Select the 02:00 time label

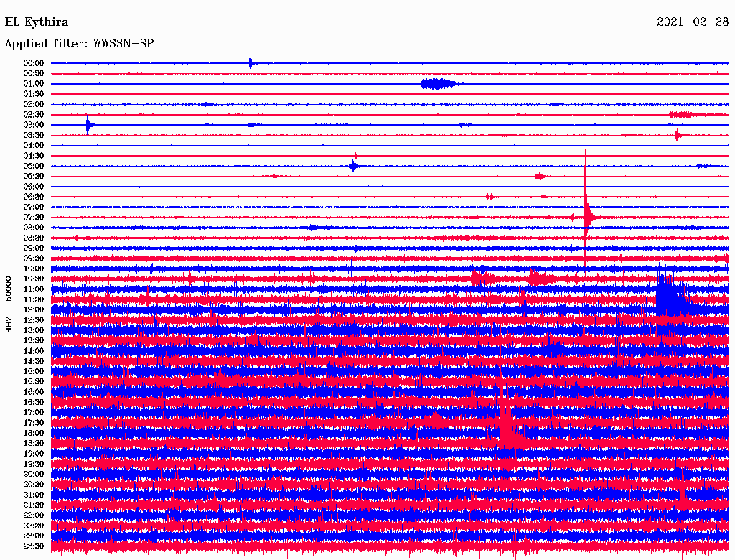point(34,104)
